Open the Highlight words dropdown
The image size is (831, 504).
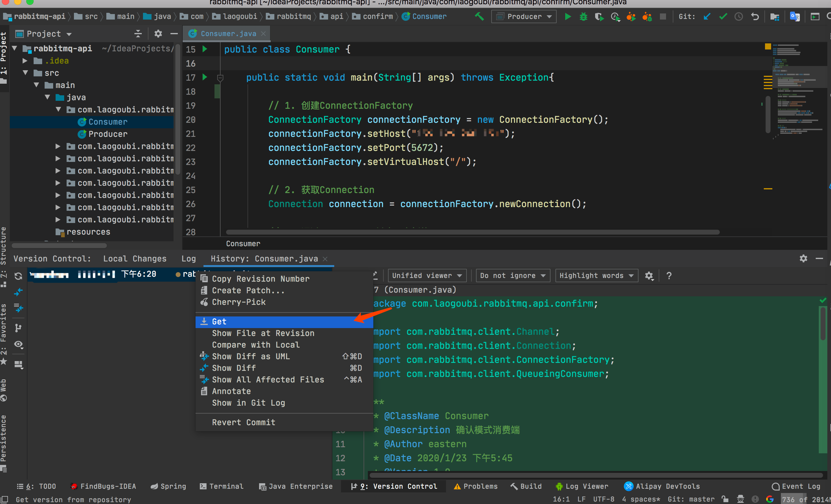[x=596, y=276]
